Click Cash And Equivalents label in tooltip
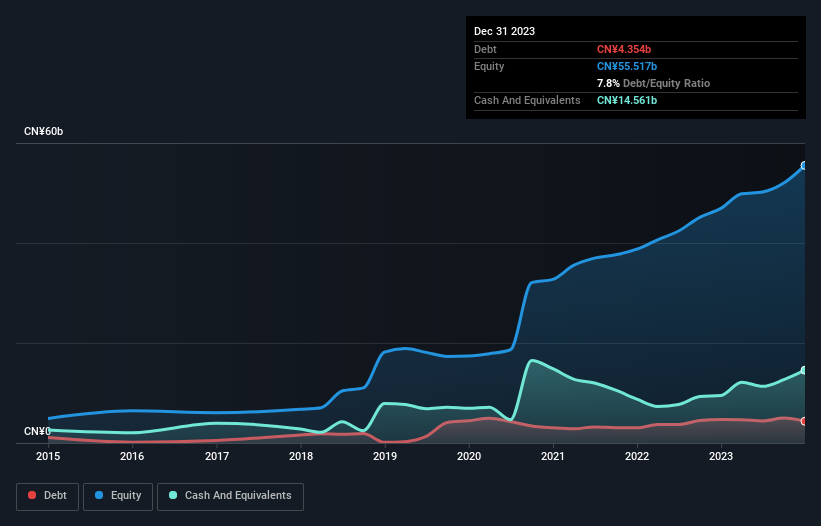Screen dimensions: 821x526 click(527, 100)
